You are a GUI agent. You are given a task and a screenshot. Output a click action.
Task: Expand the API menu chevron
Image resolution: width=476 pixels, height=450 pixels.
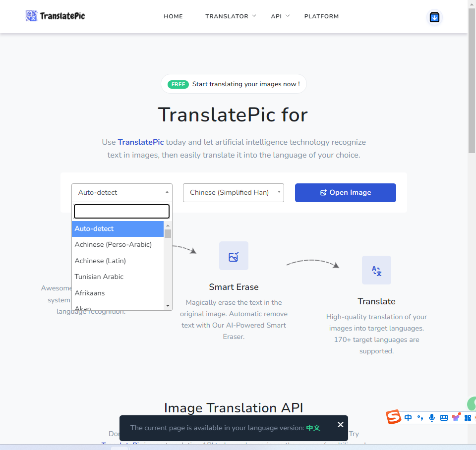point(288,16)
